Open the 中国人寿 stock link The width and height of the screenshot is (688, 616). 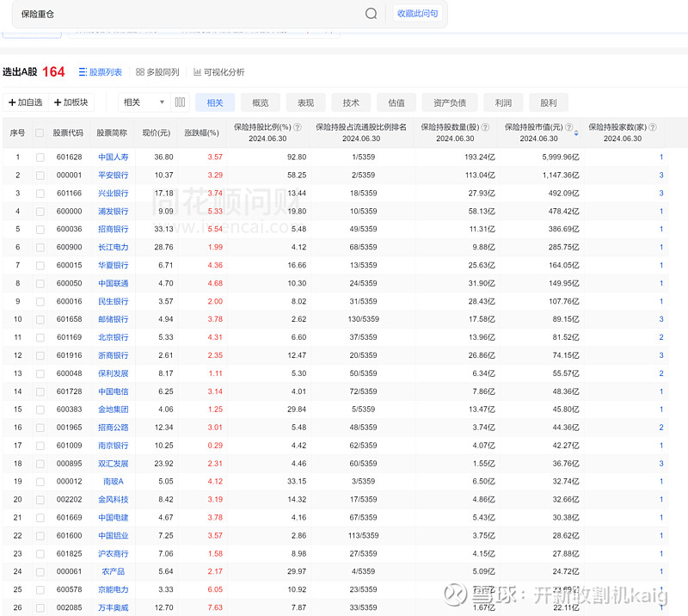pyautogui.click(x=114, y=157)
